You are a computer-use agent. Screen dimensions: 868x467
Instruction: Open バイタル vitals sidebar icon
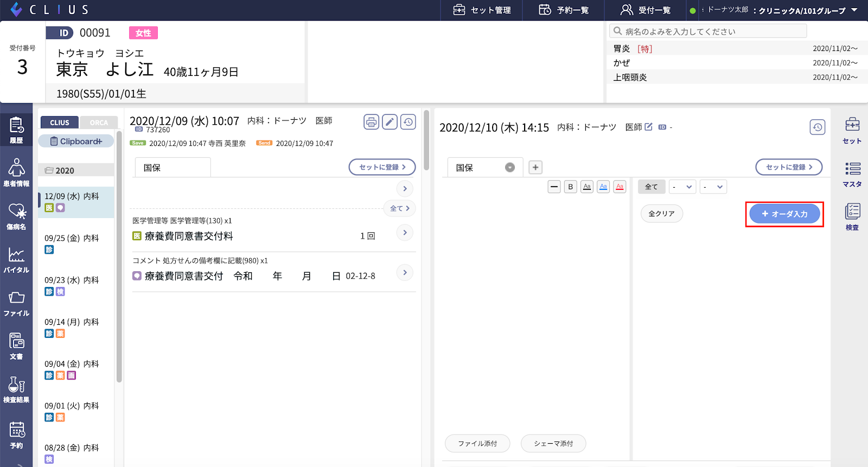[16, 259]
